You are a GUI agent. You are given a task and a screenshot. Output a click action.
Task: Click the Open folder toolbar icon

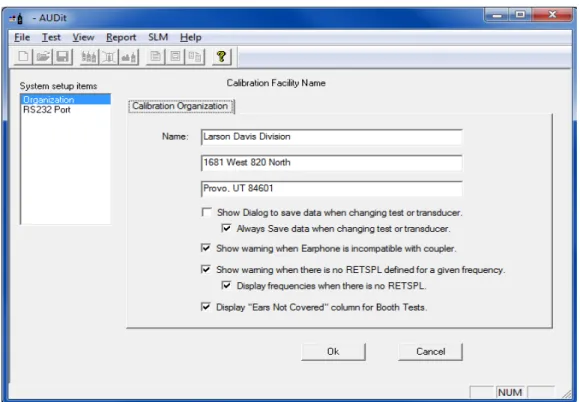click(43, 57)
